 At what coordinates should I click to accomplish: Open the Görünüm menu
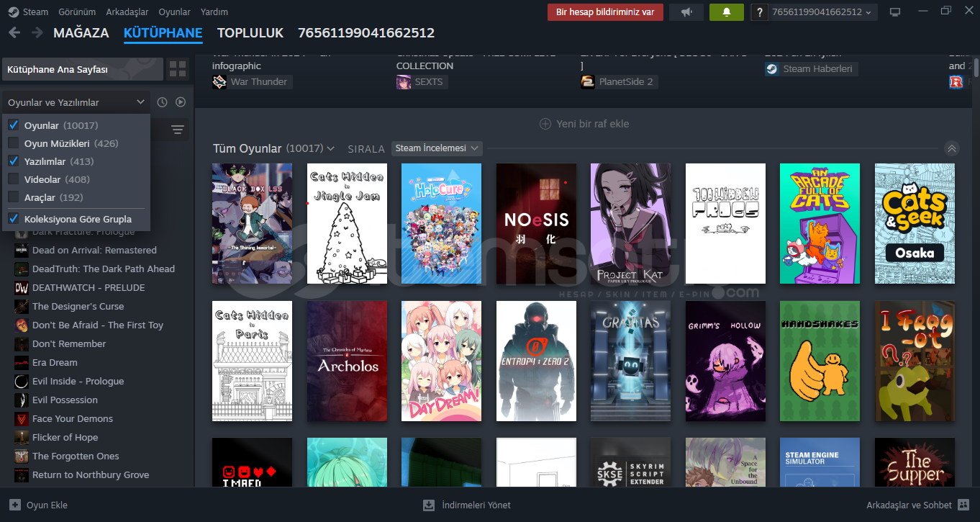(76, 12)
